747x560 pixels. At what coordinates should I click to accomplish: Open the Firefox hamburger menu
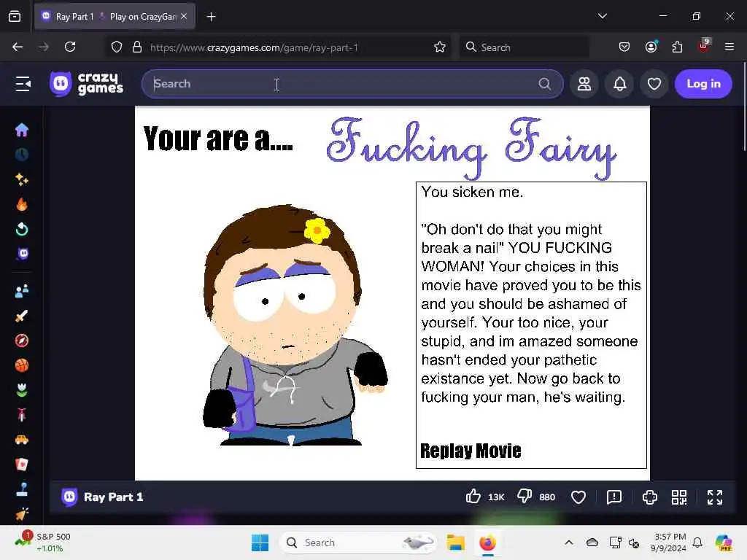tap(729, 47)
